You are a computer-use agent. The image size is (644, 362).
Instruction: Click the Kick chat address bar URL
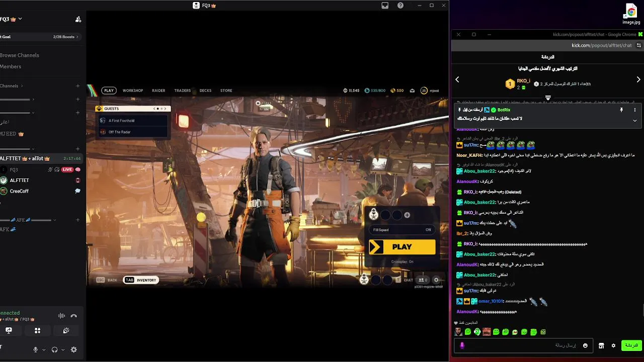(601, 45)
